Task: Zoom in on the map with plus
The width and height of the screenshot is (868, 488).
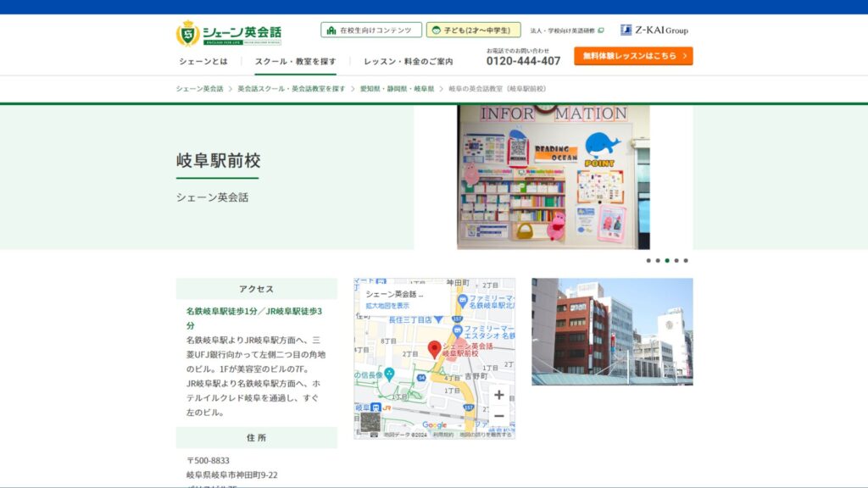Action: click(x=498, y=395)
